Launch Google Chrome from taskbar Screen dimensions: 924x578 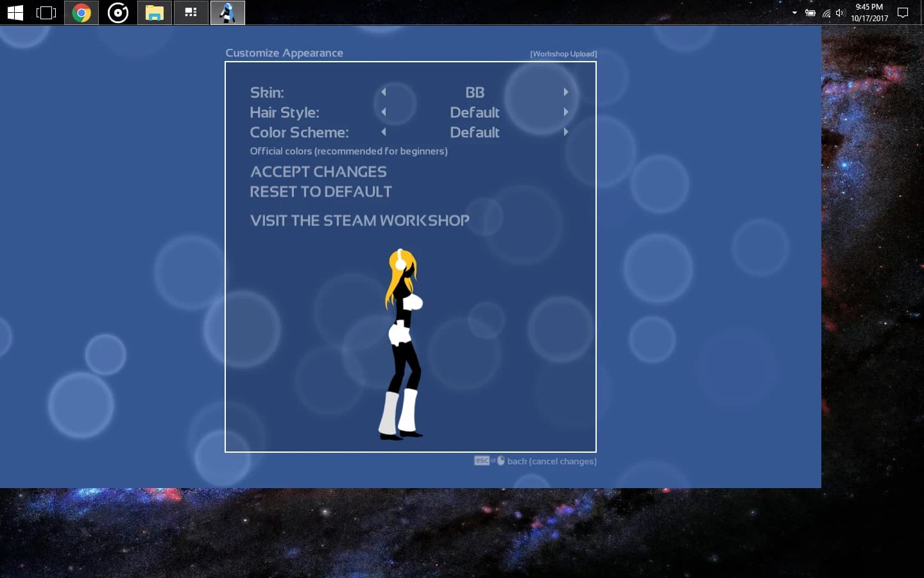click(81, 12)
